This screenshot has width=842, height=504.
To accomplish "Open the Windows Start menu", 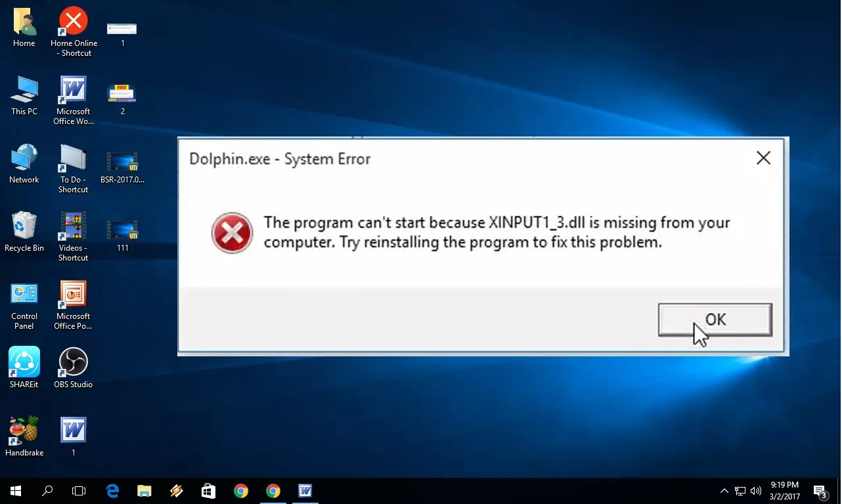I will (16, 491).
